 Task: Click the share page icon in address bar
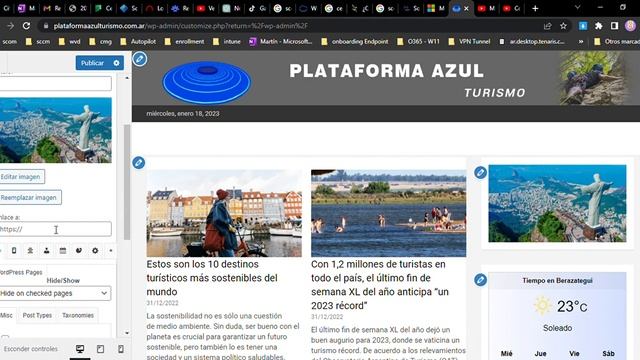tap(547, 26)
